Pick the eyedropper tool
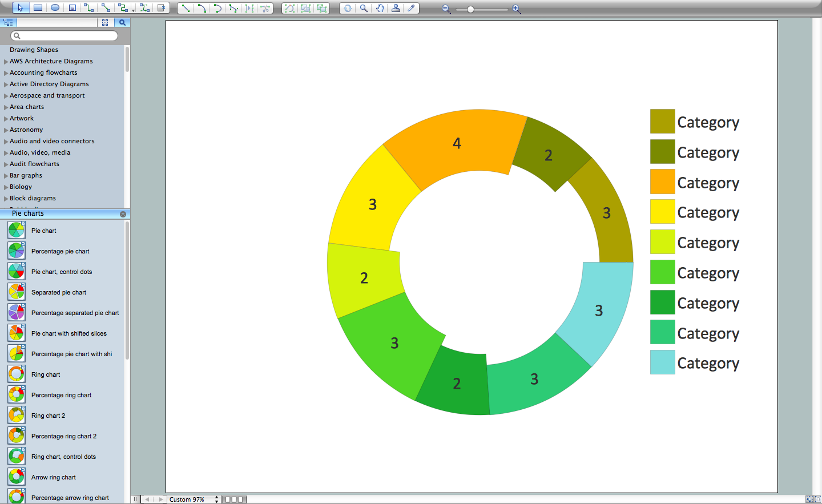This screenshot has width=822, height=504. (x=412, y=8)
